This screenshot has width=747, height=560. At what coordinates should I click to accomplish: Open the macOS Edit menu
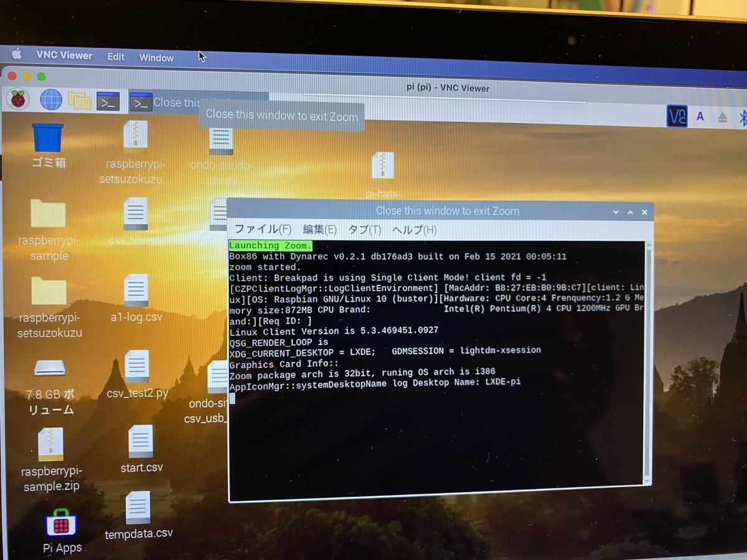coord(116,57)
